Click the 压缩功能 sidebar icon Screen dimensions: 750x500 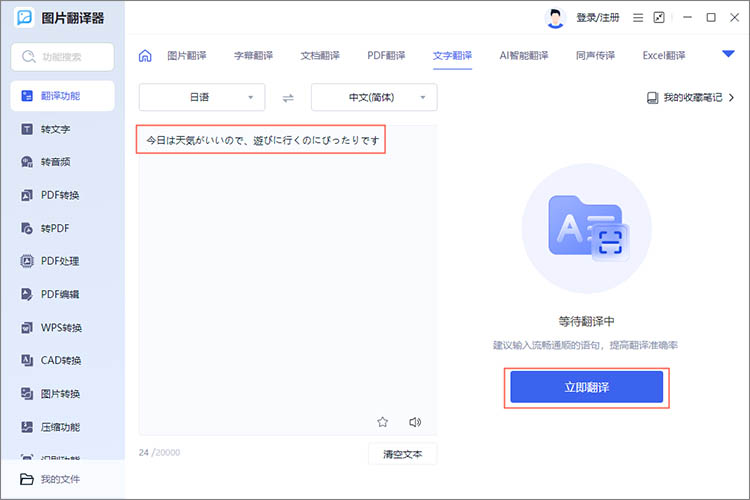[27, 427]
